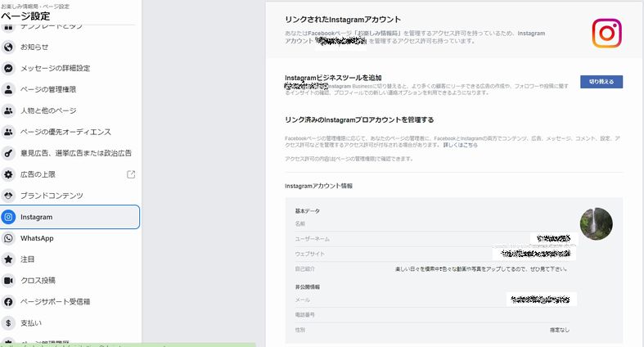The image size is (644, 347).
Task: Select the Instagram menu item
Action: (x=70, y=217)
